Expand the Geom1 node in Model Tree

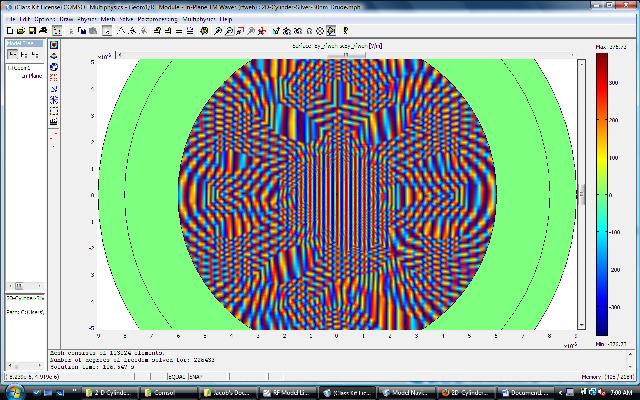20,68
